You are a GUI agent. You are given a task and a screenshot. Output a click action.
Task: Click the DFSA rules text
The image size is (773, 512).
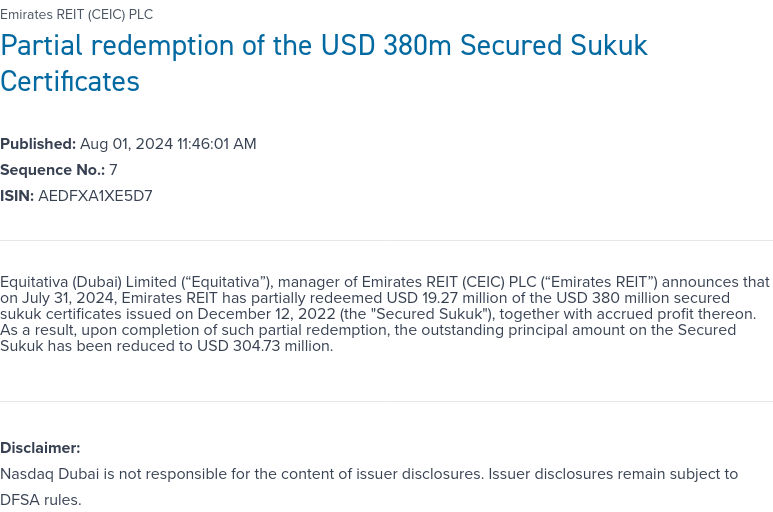pos(40,500)
